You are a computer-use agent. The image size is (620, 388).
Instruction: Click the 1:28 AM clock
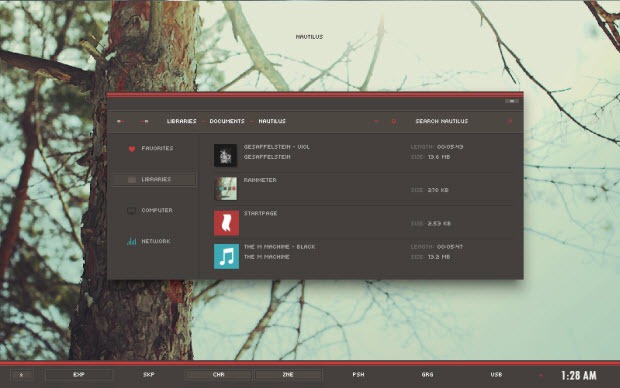[x=579, y=375]
